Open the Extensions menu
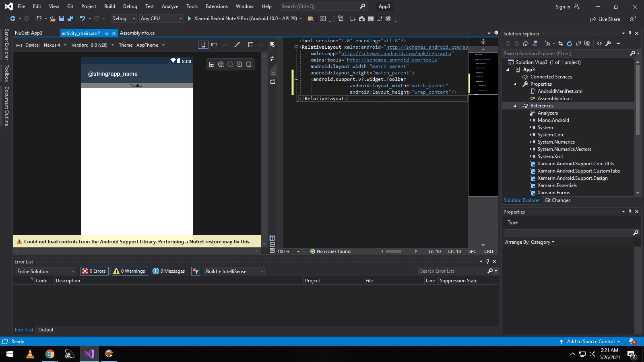The width and height of the screenshot is (644, 362). click(x=217, y=6)
